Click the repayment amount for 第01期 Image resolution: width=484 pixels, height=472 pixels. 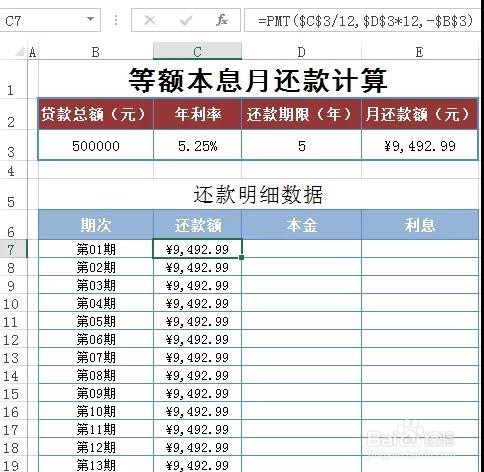(197, 249)
